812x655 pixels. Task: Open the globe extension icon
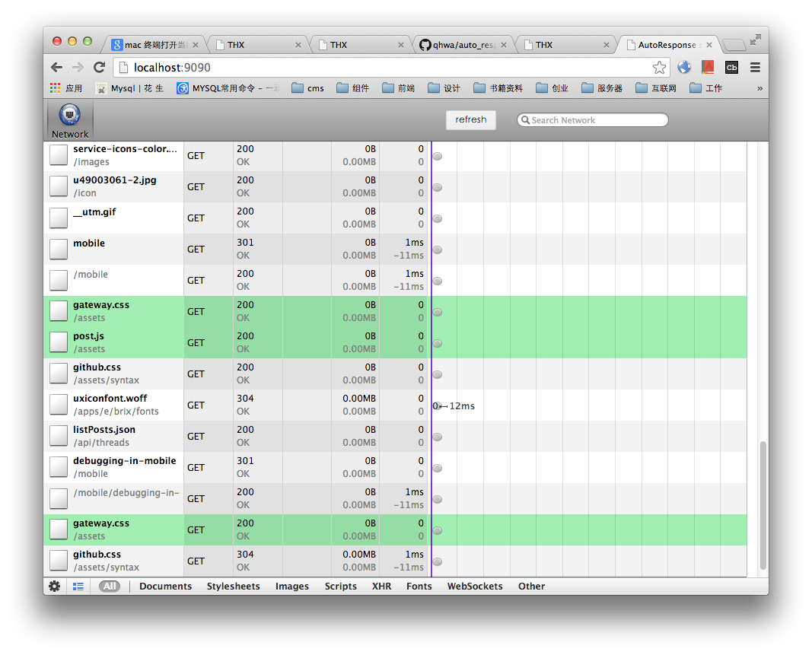coord(684,67)
